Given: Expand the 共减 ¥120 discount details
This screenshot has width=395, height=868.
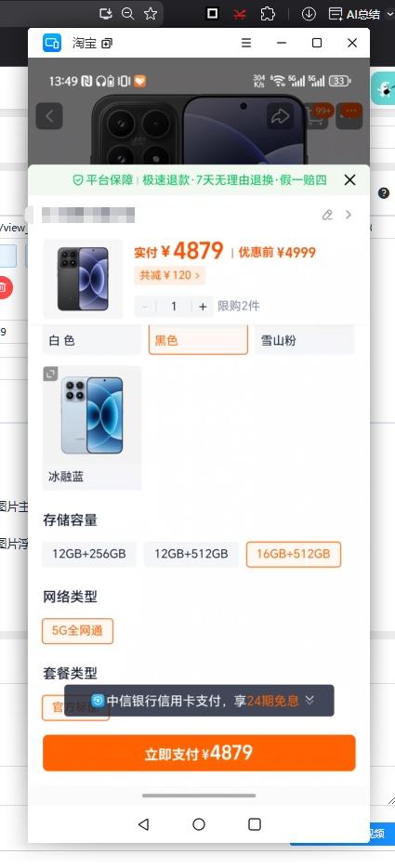Looking at the screenshot, I should click(169, 275).
